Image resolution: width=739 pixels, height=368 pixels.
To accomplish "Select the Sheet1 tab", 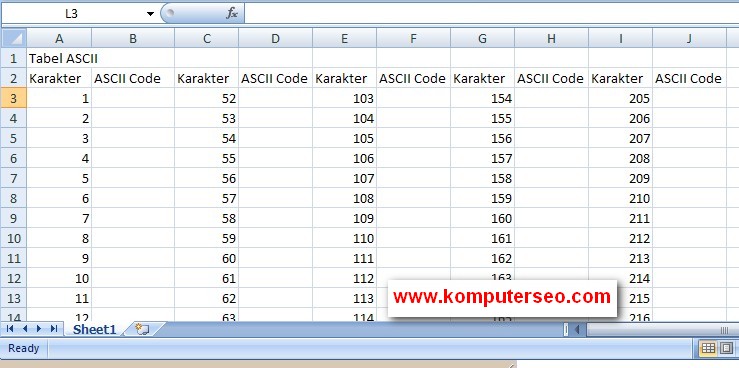I will point(94,329).
